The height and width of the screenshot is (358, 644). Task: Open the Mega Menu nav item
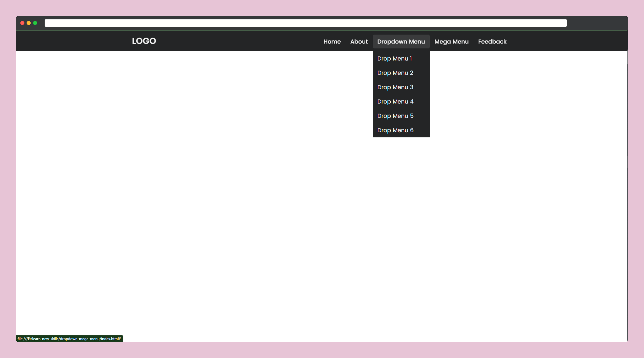(451, 41)
